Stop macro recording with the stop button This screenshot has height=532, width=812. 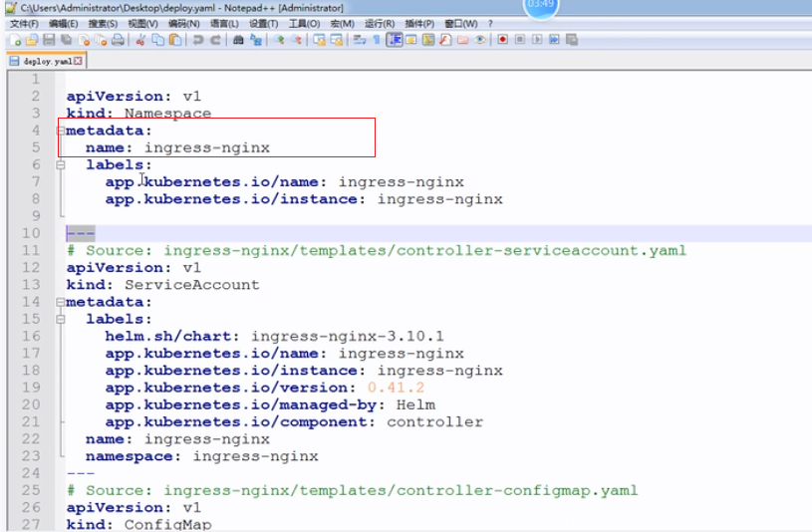tap(520, 40)
